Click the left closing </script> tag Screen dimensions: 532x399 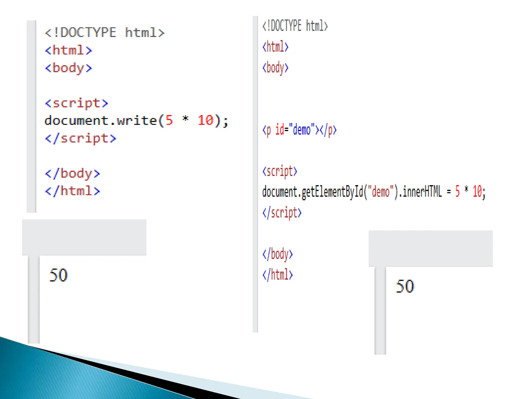(x=80, y=138)
